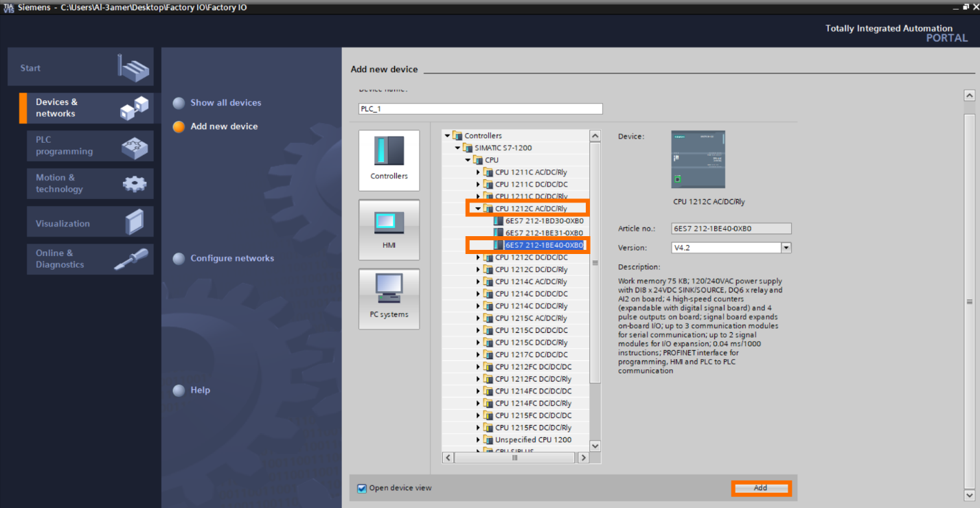Click Add new device panel scroll-up arrow

[x=969, y=95]
